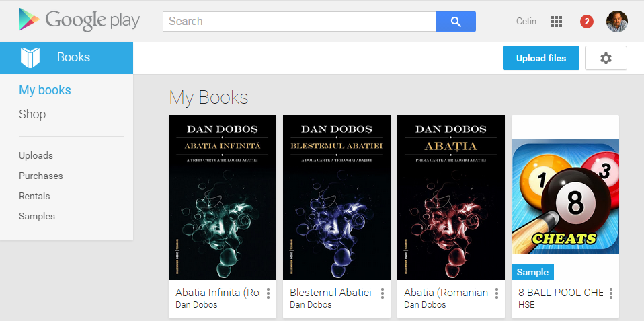The image size is (644, 321).
Task: Open options menu for Abatia Infinita
Action: [x=268, y=293]
